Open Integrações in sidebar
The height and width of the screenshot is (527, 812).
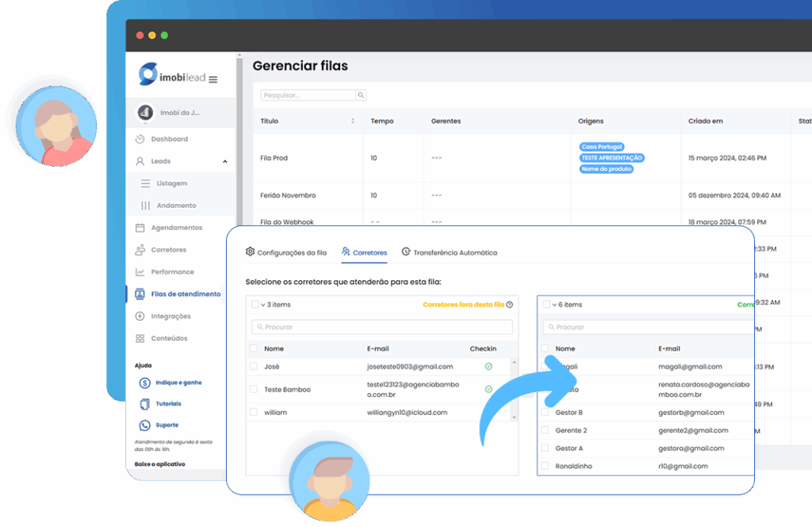(x=171, y=316)
